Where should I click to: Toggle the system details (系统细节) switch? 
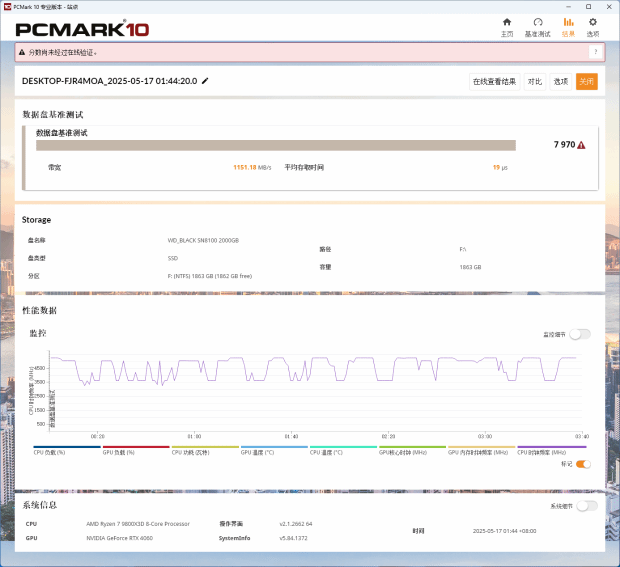pos(587,506)
